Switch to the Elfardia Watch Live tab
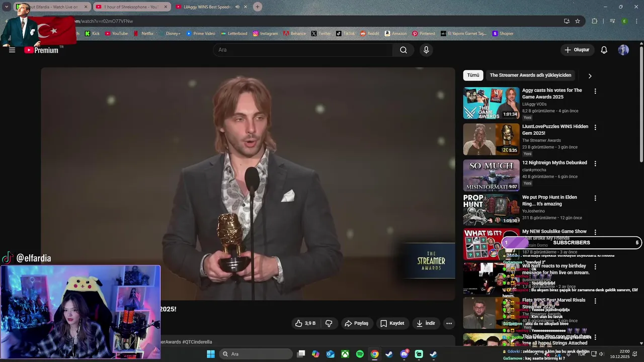Image resolution: width=644 pixels, height=362 pixels. point(53,7)
